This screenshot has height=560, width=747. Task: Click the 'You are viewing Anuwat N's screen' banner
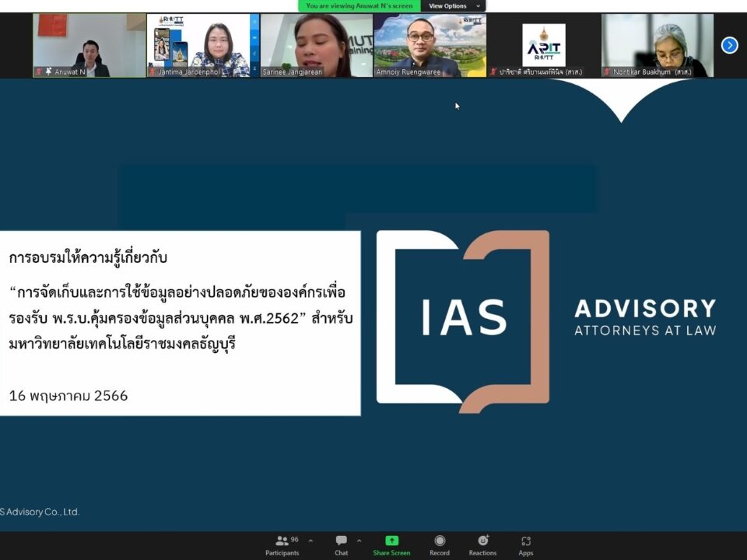[x=359, y=5]
